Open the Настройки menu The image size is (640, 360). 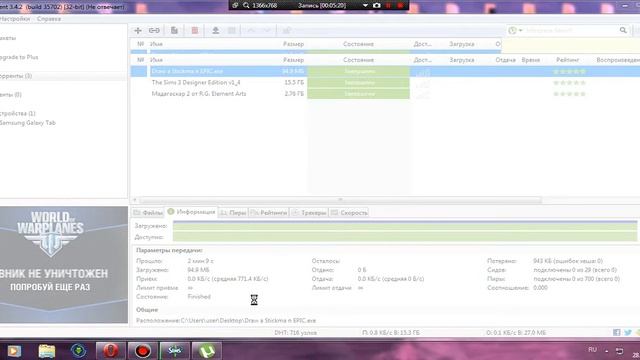click(15, 19)
